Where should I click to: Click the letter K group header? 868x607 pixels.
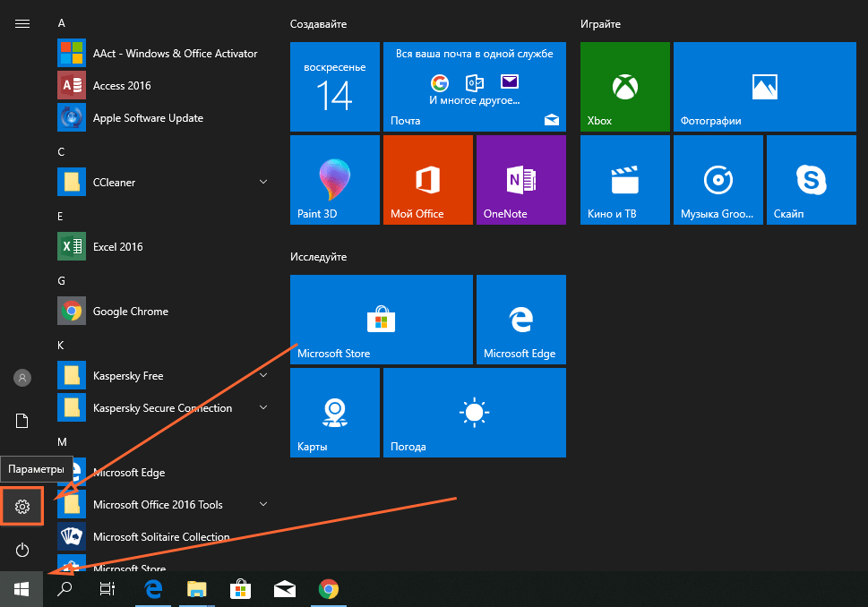click(61, 346)
